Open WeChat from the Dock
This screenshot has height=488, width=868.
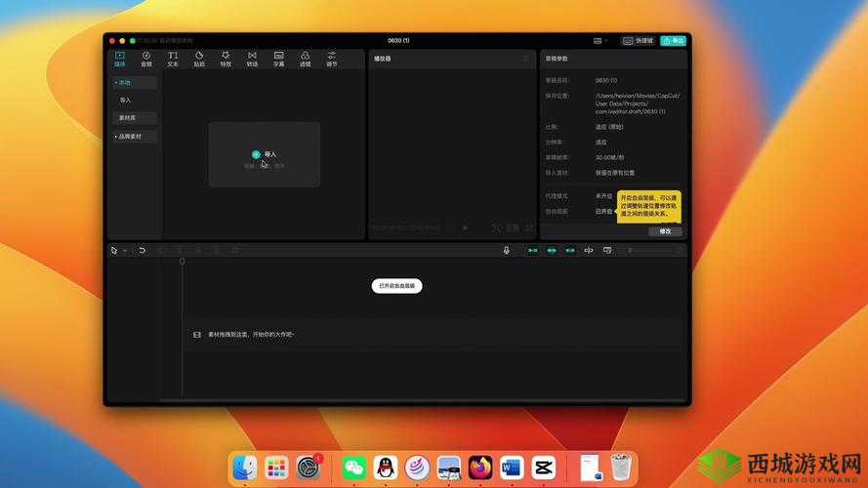tap(354, 468)
